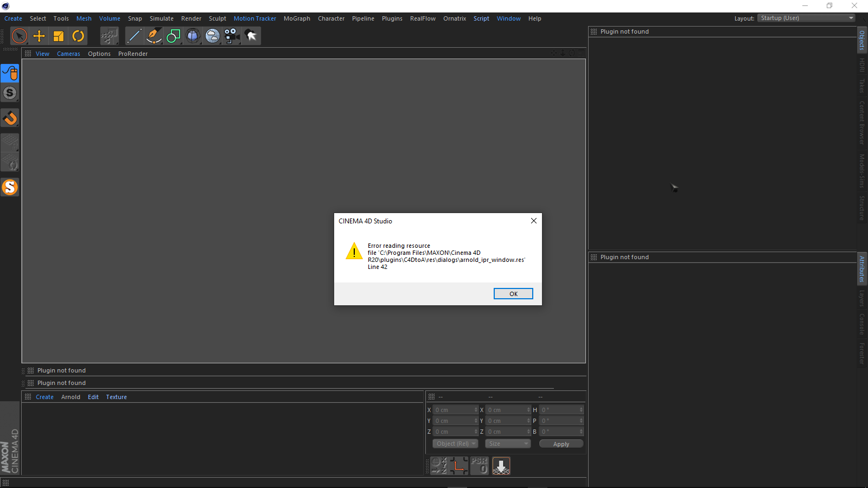Toggle the gray S solo button
This screenshot has width=868, height=488.
[x=10, y=93]
